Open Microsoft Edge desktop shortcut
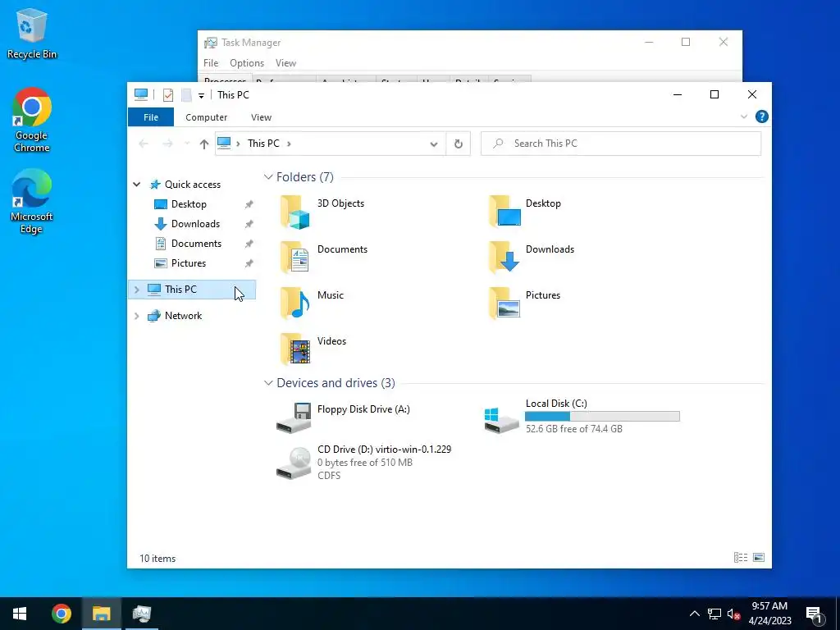Viewport: 840px width, 630px height. [32, 202]
